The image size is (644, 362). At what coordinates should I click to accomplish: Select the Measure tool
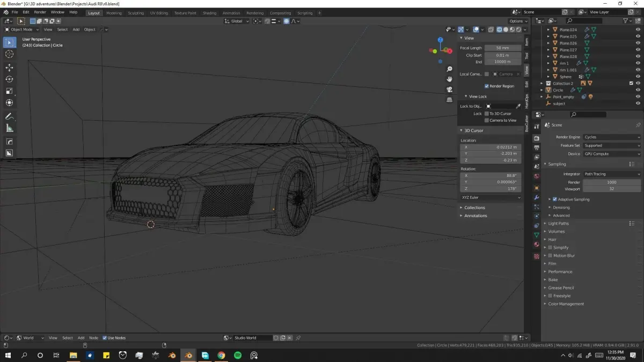click(x=10, y=128)
